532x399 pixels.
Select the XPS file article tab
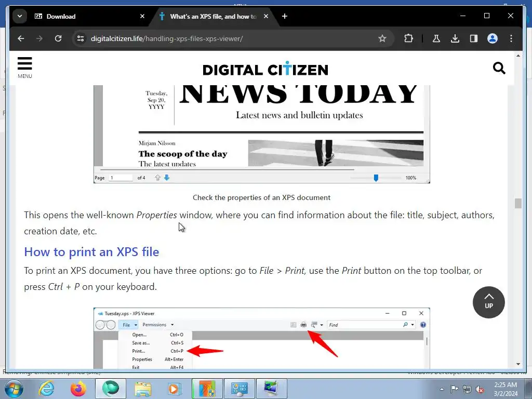tap(214, 16)
